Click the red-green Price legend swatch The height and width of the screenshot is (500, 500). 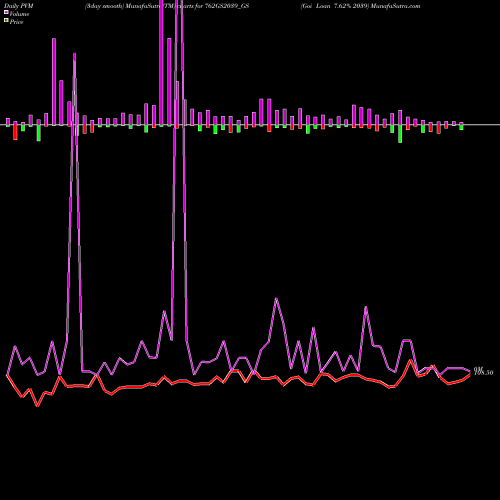point(6,21)
